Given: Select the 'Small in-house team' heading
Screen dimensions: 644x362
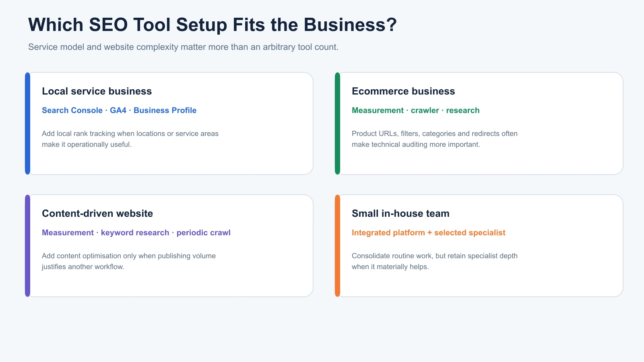Looking at the screenshot, I should 400,214.
